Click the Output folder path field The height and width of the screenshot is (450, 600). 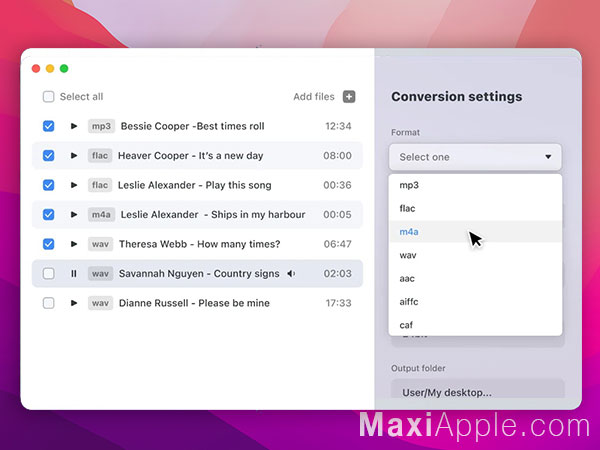pos(478,389)
